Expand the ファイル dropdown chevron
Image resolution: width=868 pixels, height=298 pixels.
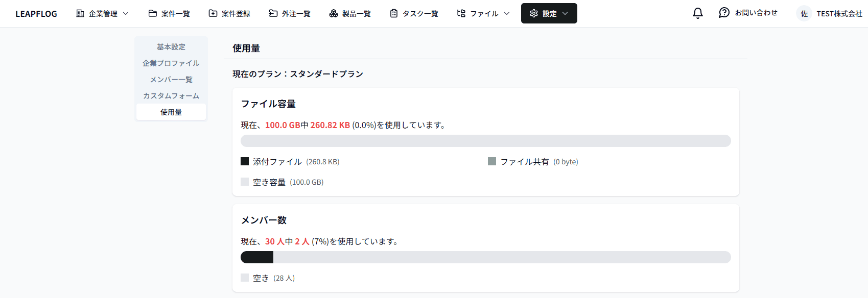point(507,13)
